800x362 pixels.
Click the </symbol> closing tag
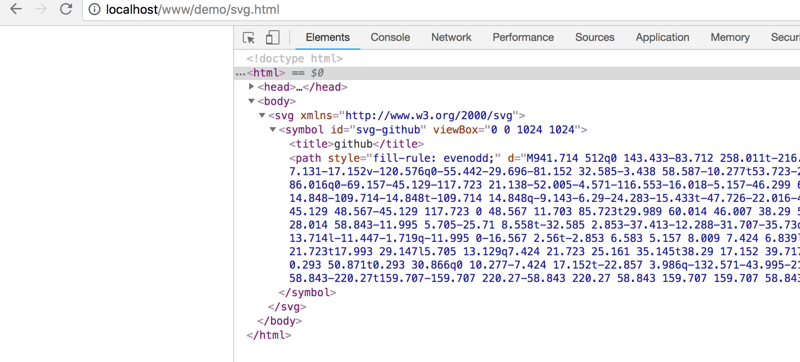coord(308,293)
